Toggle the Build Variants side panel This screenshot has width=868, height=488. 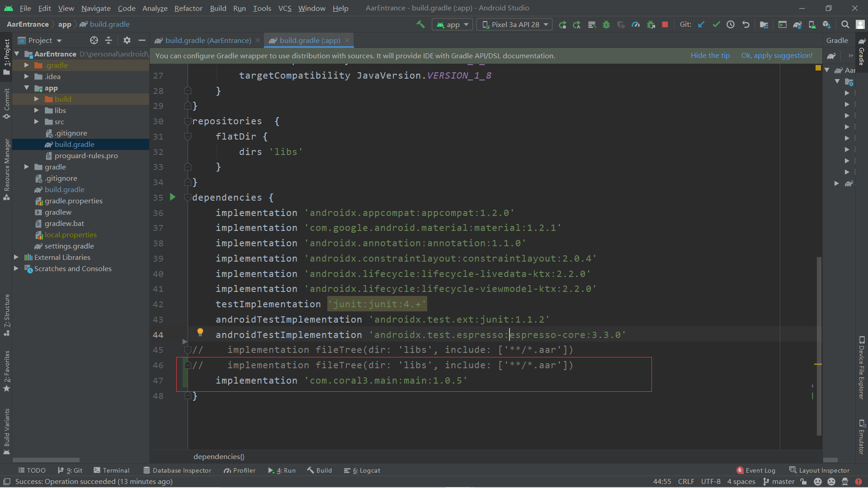pos(7,432)
